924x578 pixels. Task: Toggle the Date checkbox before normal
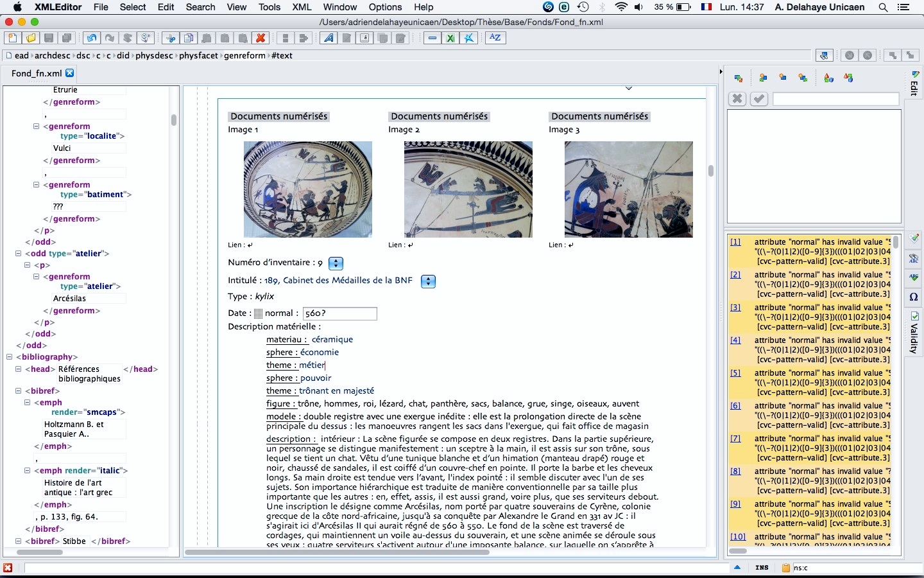click(x=258, y=313)
